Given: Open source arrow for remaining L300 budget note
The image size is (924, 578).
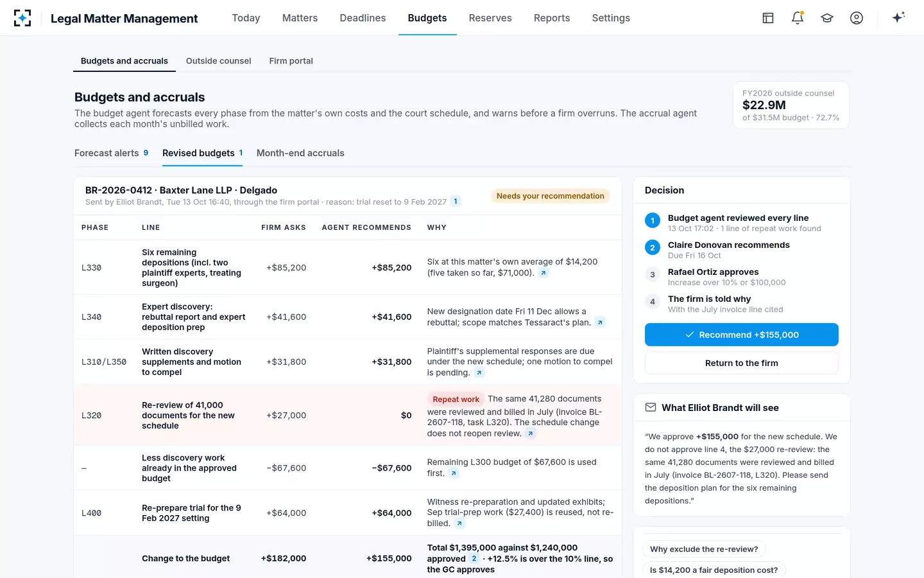Looking at the screenshot, I should tap(454, 473).
